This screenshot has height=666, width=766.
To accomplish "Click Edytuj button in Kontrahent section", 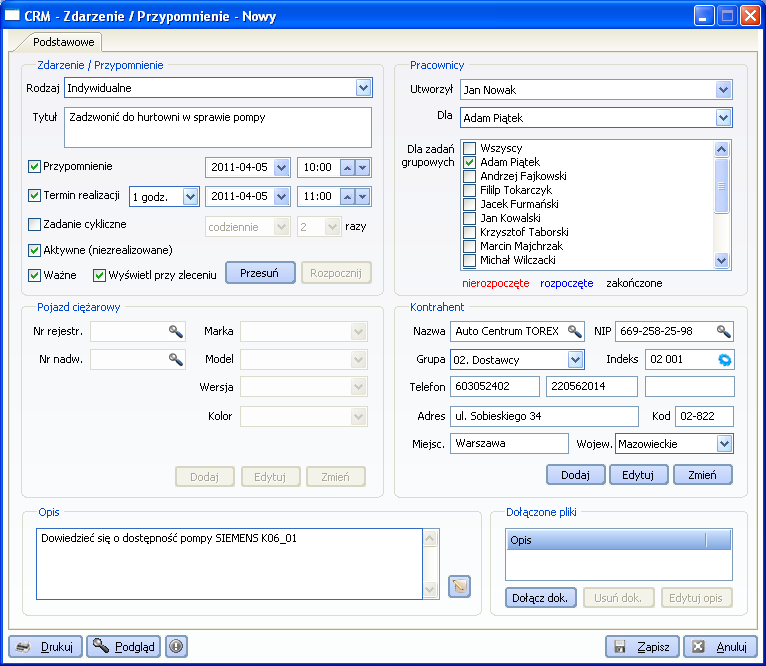I will coord(638,475).
